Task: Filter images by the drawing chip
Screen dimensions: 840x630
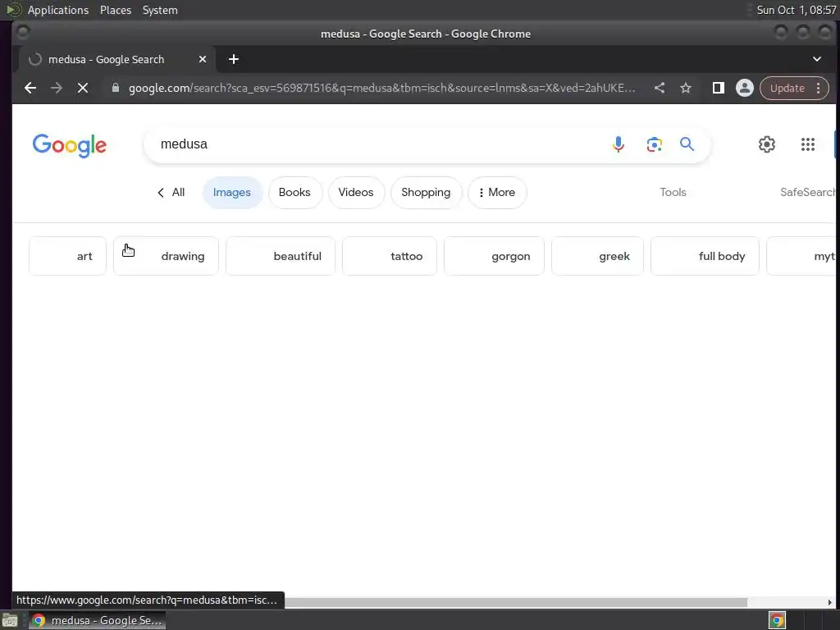Action: (x=166, y=256)
